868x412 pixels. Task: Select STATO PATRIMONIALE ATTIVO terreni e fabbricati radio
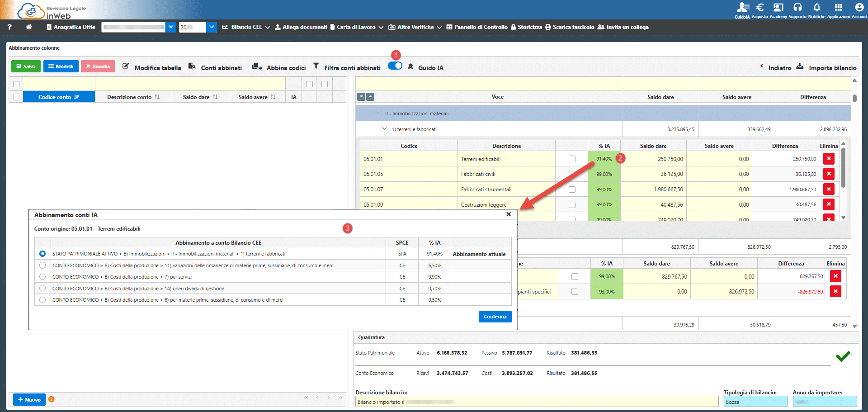pos(42,254)
